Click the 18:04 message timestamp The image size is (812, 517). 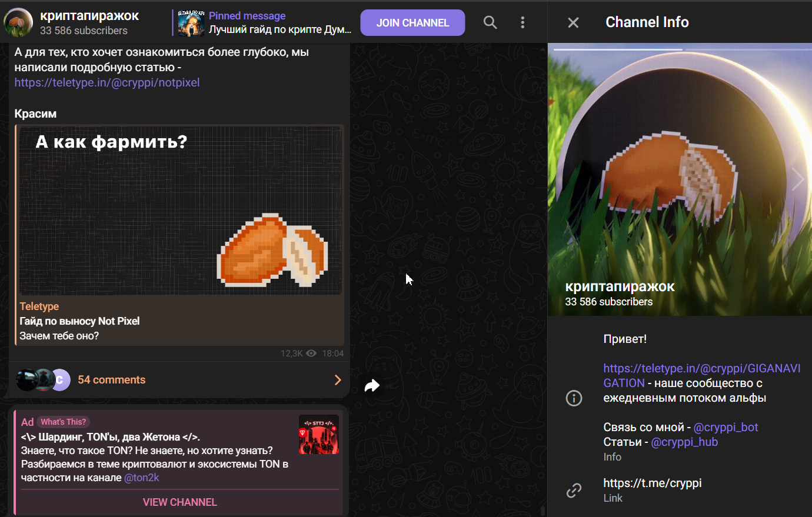point(333,353)
